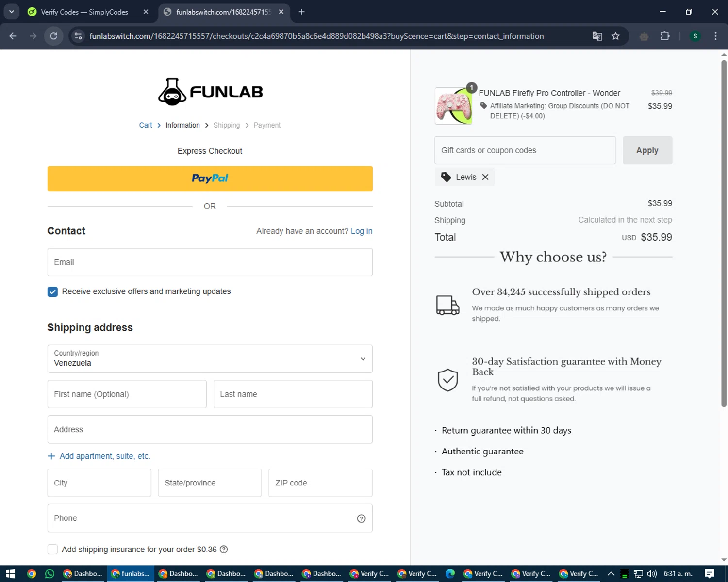Open the translate page icon
This screenshot has width=728, height=582.
coord(597,36)
